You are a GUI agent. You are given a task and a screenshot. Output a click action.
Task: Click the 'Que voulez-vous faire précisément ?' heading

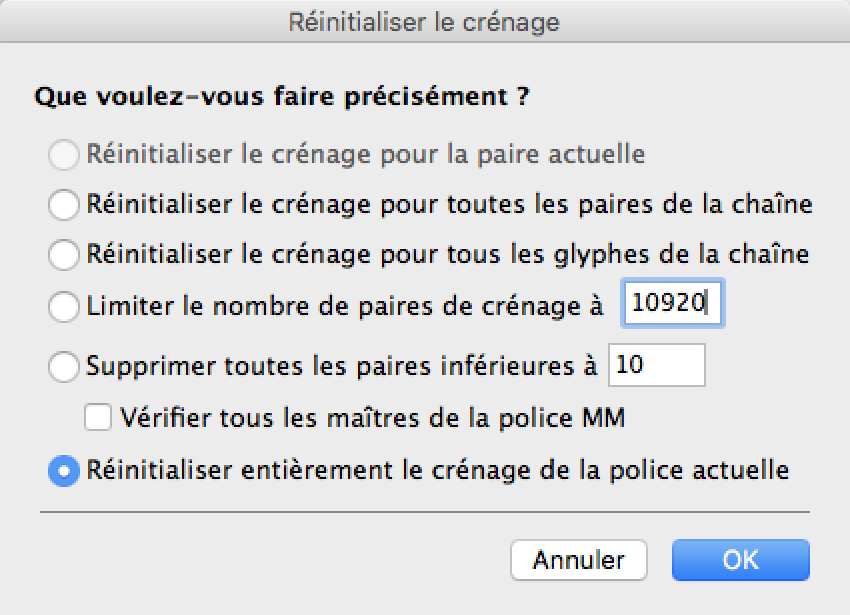(281, 99)
